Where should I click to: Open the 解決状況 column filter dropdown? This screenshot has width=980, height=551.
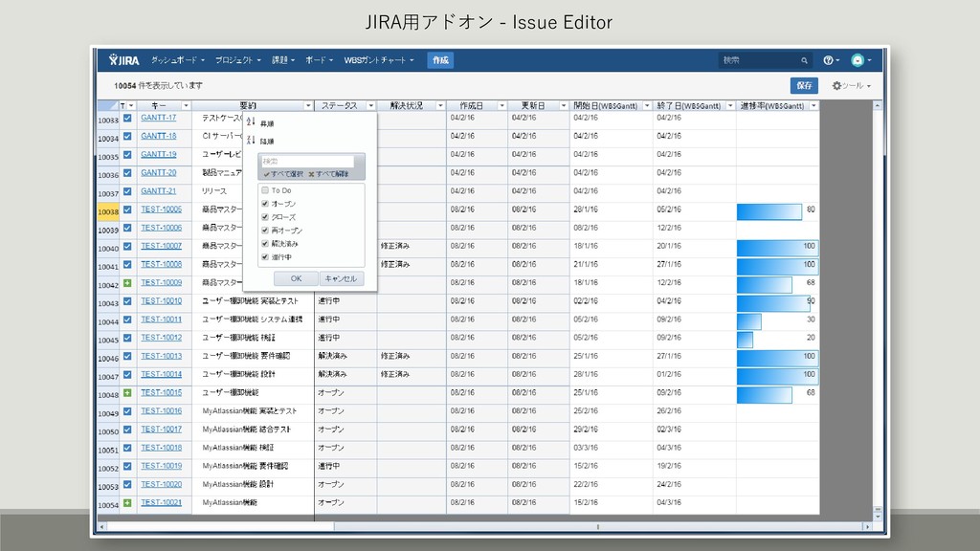pos(440,105)
